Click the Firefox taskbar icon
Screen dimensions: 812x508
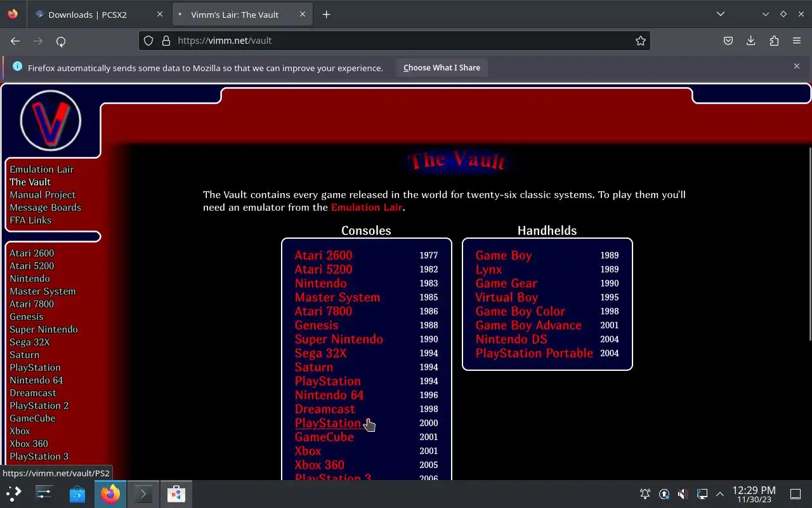coord(110,493)
